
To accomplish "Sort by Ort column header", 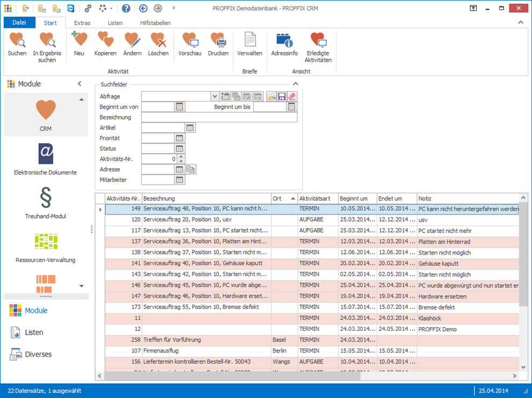I will tap(284, 199).
